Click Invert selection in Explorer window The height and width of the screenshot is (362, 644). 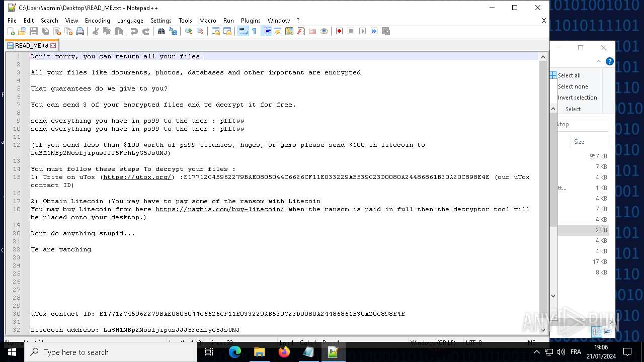[577, 98]
